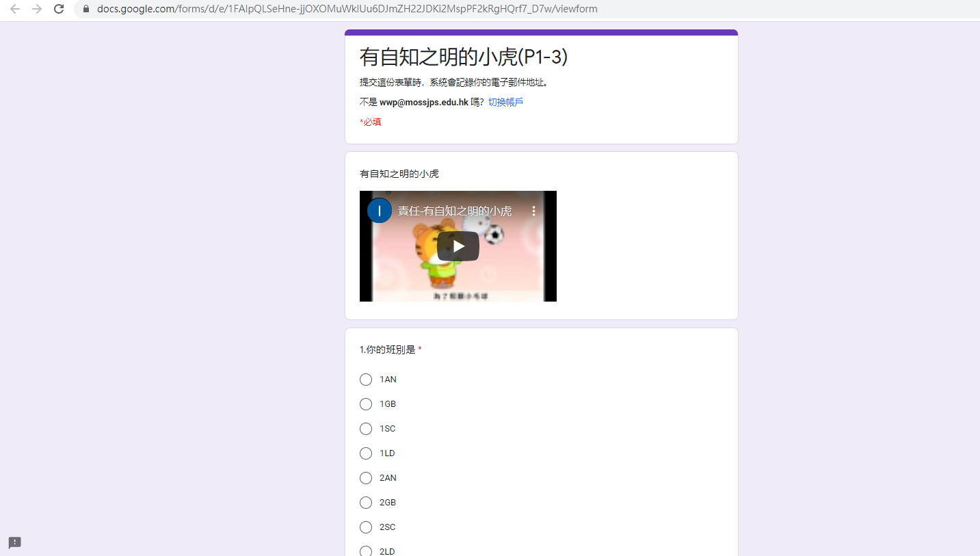980x556 pixels.
Task: Select class 2GB radio button
Action: [x=366, y=503]
